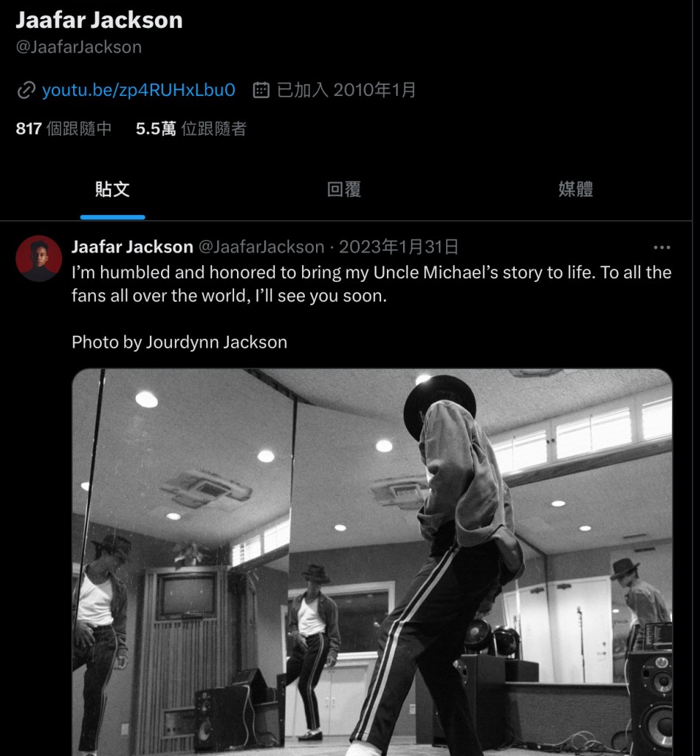Click the bold Jaafar Jackson name on the tweet
The height and width of the screenshot is (756, 700).
(132, 247)
